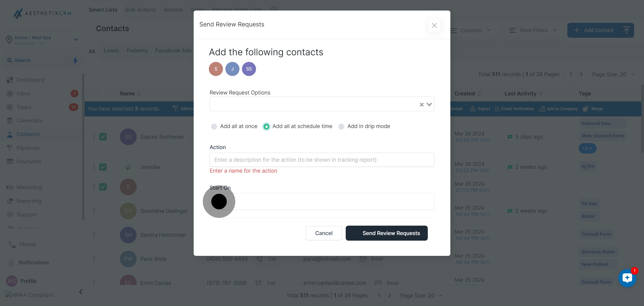Click the purple SS contact avatar
This screenshot has width=644, height=306.
(249, 69)
